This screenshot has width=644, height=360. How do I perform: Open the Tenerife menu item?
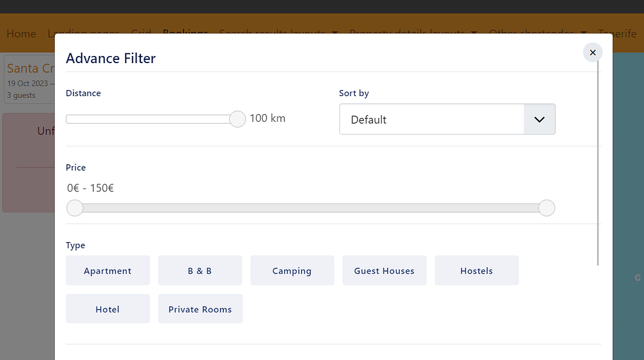(618, 33)
